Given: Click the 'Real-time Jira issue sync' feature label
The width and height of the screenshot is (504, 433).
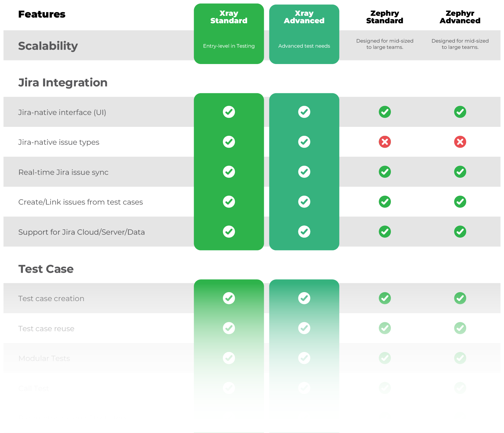Looking at the screenshot, I should pos(63,172).
